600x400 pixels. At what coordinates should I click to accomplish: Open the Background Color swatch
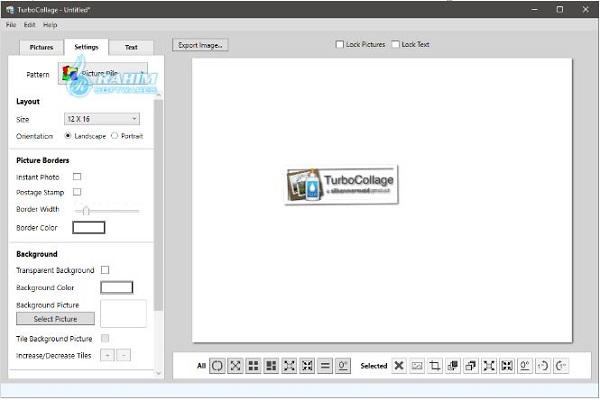point(117,287)
